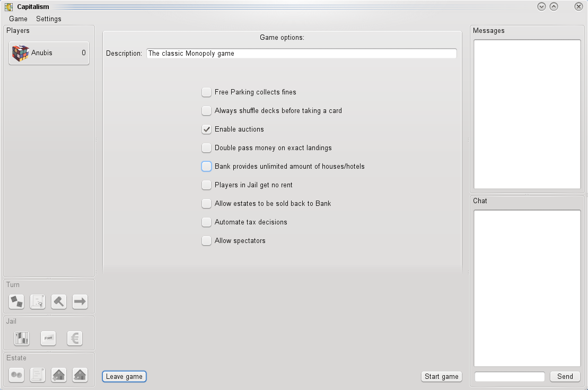This screenshot has height=390, width=588.
Task: Enable Allow estates to be sold back
Action: [206, 203]
